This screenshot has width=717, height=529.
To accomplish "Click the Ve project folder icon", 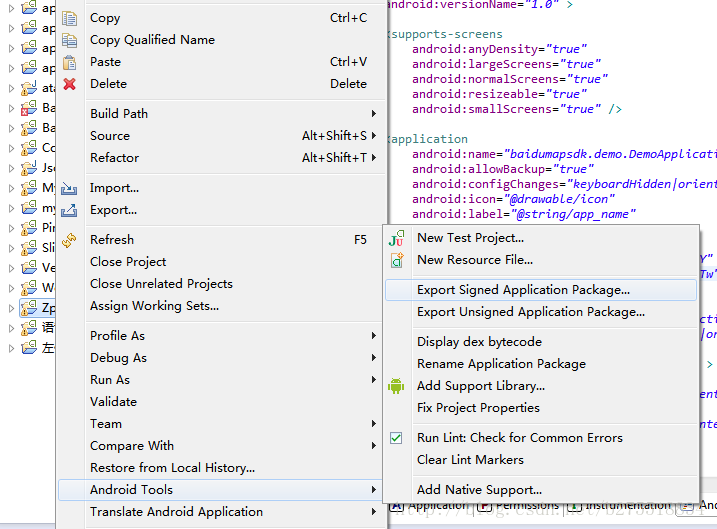I will [x=29, y=267].
